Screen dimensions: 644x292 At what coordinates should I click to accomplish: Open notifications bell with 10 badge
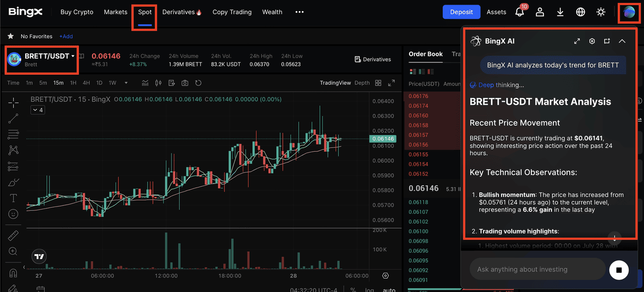tap(521, 11)
